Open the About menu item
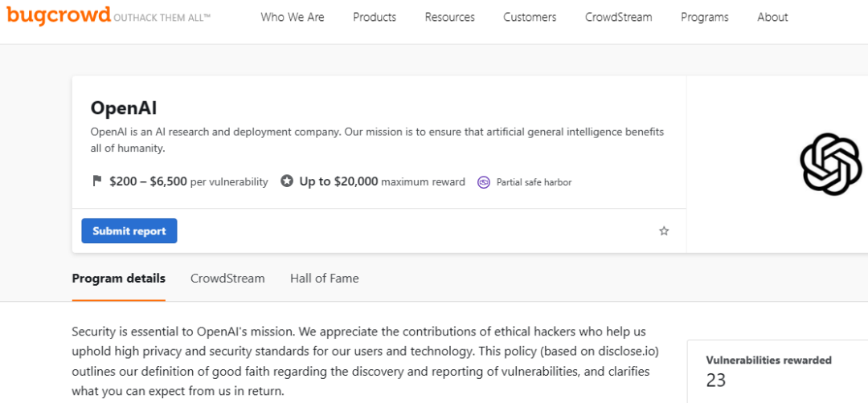Viewport: 868px width, 403px height. click(x=772, y=17)
